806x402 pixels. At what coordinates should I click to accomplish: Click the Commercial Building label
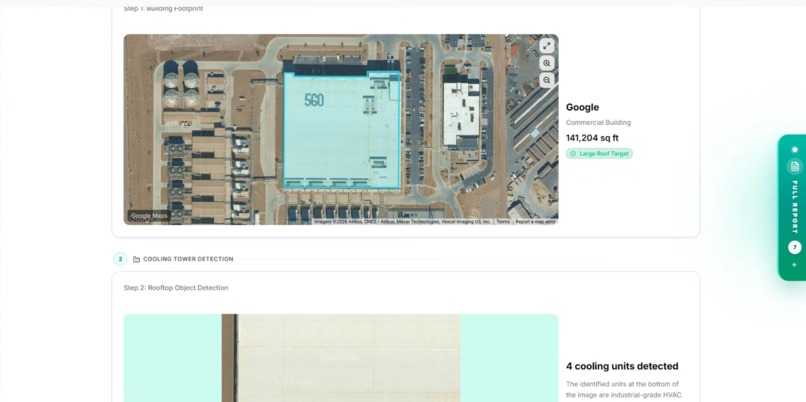click(598, 123)
